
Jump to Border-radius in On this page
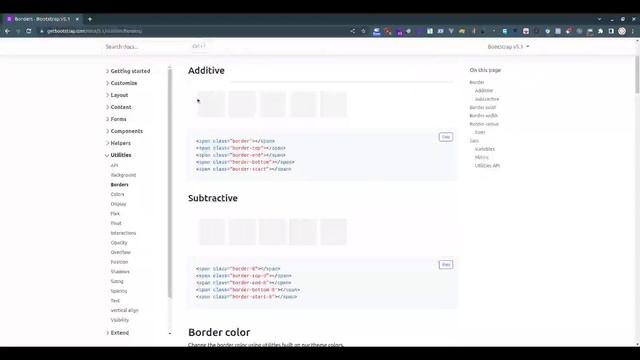[x=484, y=124]
